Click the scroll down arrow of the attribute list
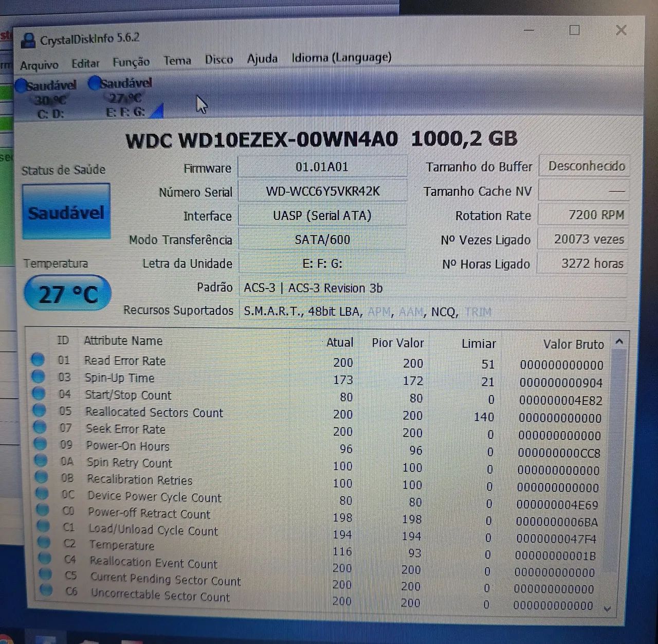This screenshot has height=644, width=658. 607,609
